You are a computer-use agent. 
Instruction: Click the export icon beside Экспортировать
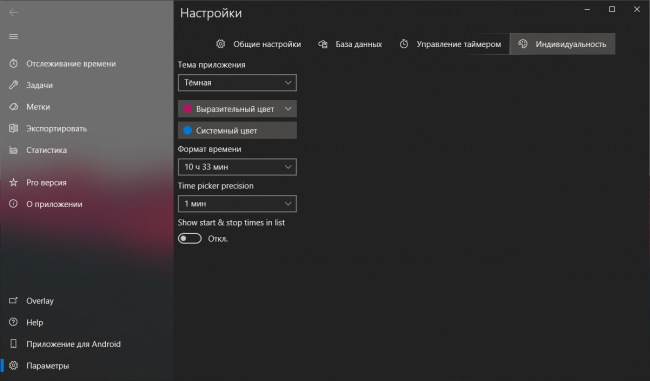(x=13, y=128)
